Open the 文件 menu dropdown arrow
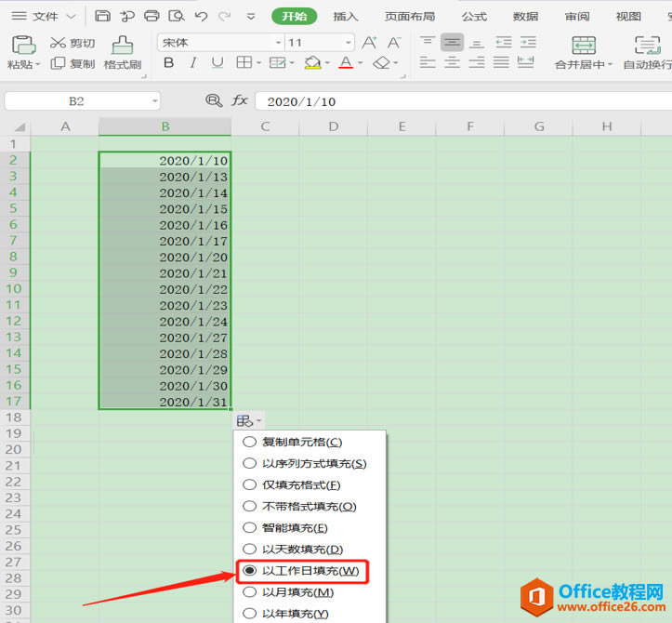This screenshot has width=672, height=623. (x=72, y=17)
